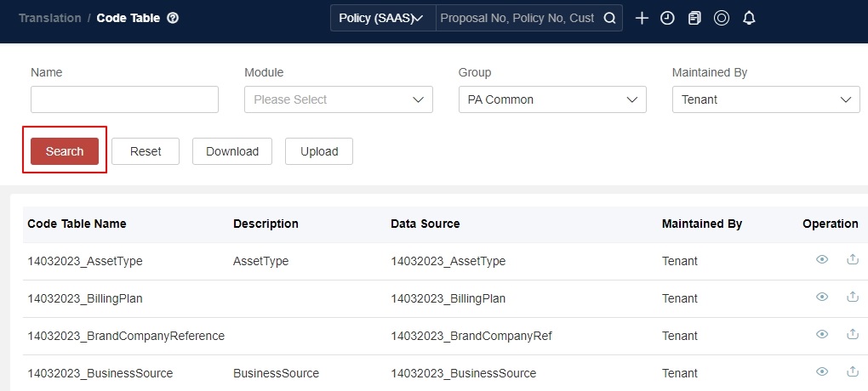
Task: Open the Maintained By dropdown
Action: [x=765, y=99]
